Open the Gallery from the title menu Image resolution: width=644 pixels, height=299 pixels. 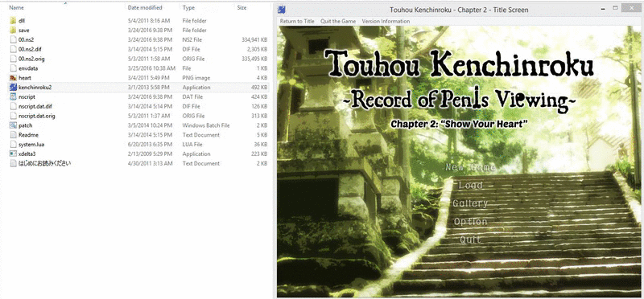tap(470, 203)
